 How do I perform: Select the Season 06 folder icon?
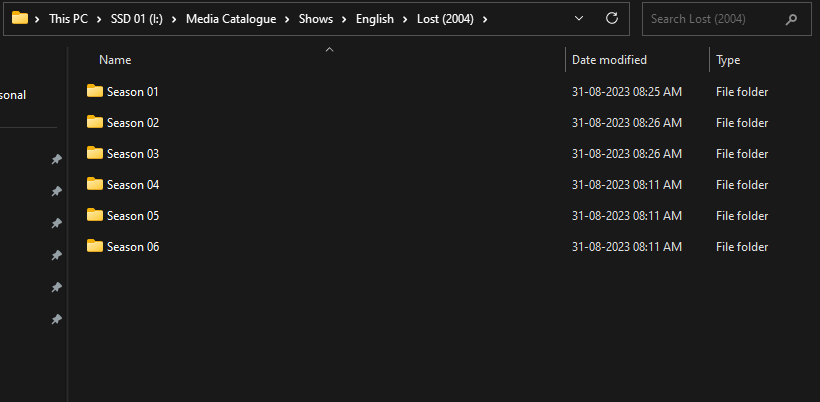[95, 247]
